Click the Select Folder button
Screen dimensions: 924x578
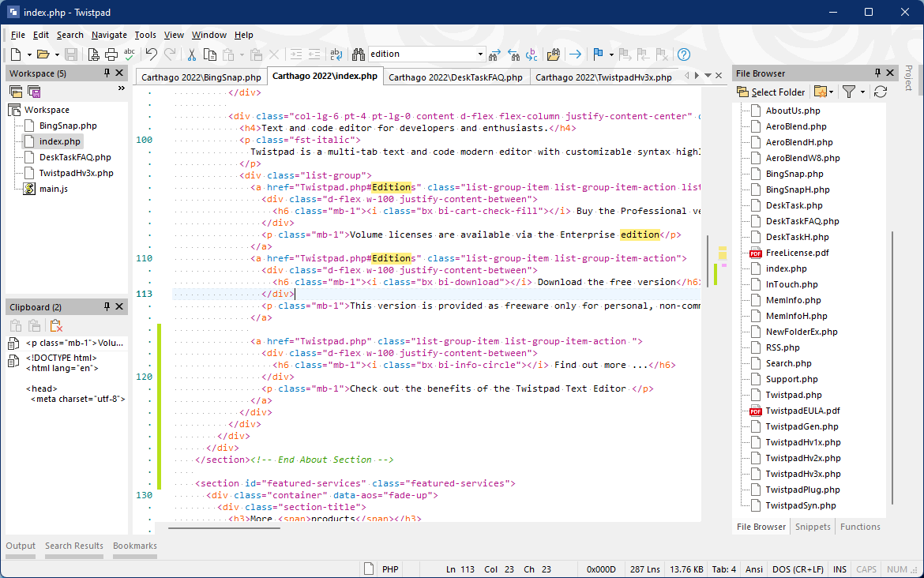click(x=771, y=92)
